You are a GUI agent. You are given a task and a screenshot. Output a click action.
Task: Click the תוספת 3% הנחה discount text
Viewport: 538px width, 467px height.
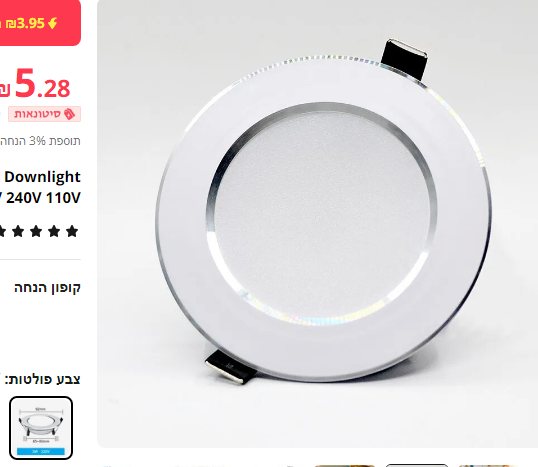(40, 141)
